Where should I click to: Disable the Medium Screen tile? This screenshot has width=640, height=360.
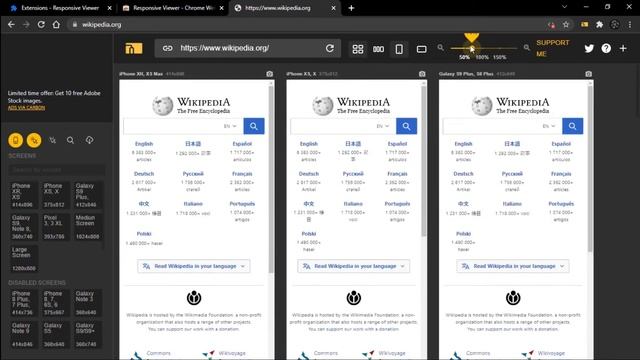87,227
